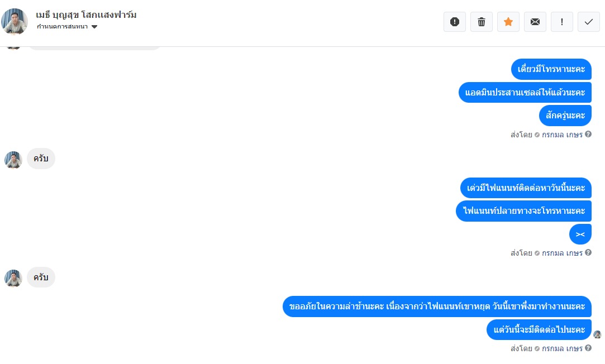The width and height of the screenshot is (605, 364).
Task: Open profile picture in the conversation header
Action: pyautogui.click(x=15, y=22)
